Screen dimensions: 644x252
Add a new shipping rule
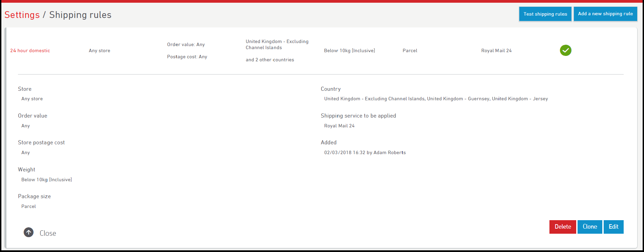(x=605, y=14)
